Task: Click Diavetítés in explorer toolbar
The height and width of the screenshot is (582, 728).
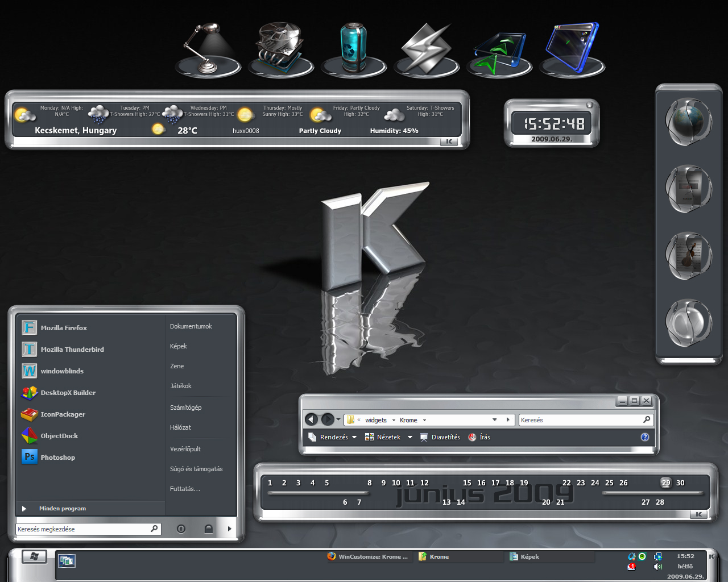Action: pyautogui.click(x=440, y=437)
